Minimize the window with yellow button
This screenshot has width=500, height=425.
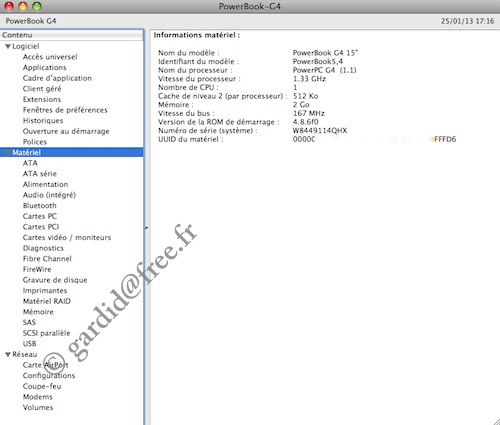[23, 6]
